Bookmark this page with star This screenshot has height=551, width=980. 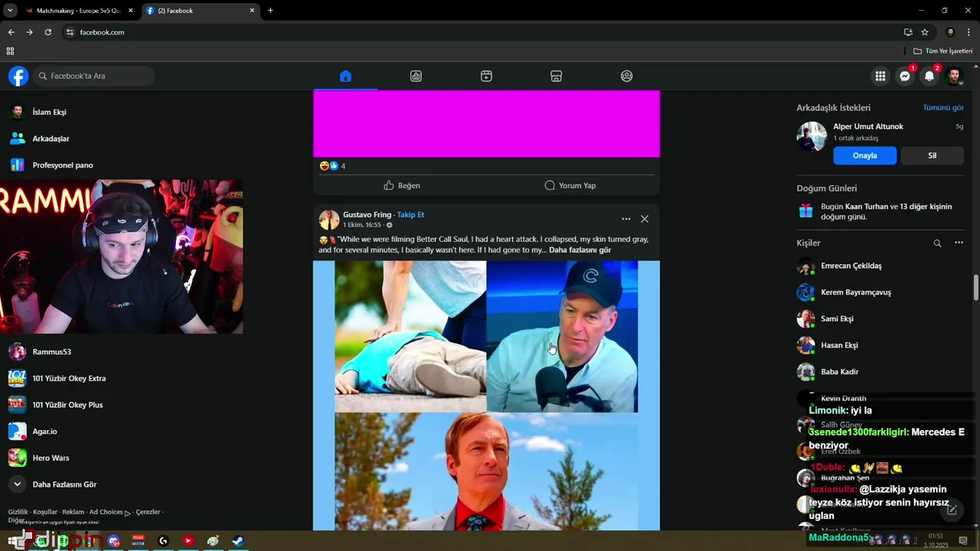tap(925, 32)
